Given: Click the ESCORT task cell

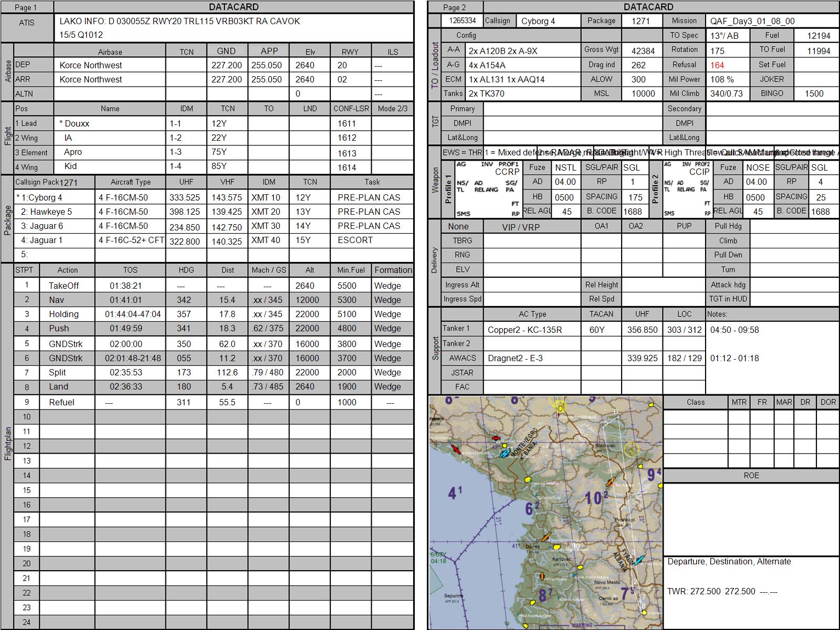Looking at the screenshot, I should pyautogui.click(x=355, y=240).
